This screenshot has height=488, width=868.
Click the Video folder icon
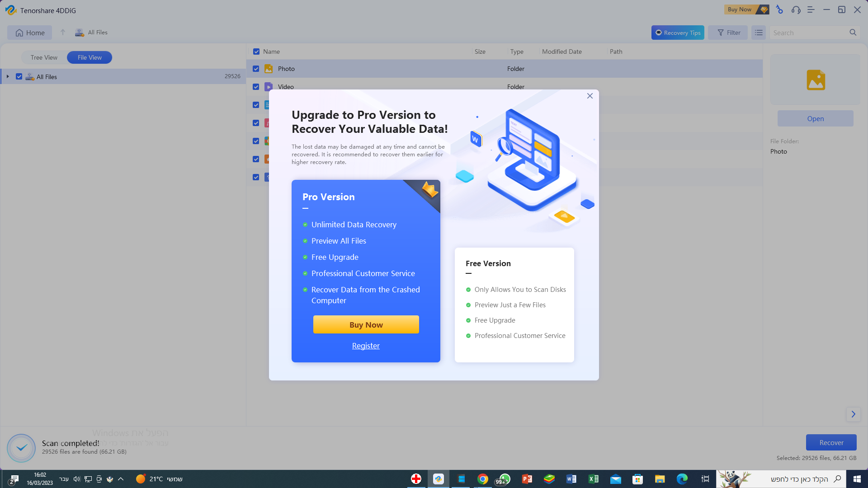tap(269, 87)
